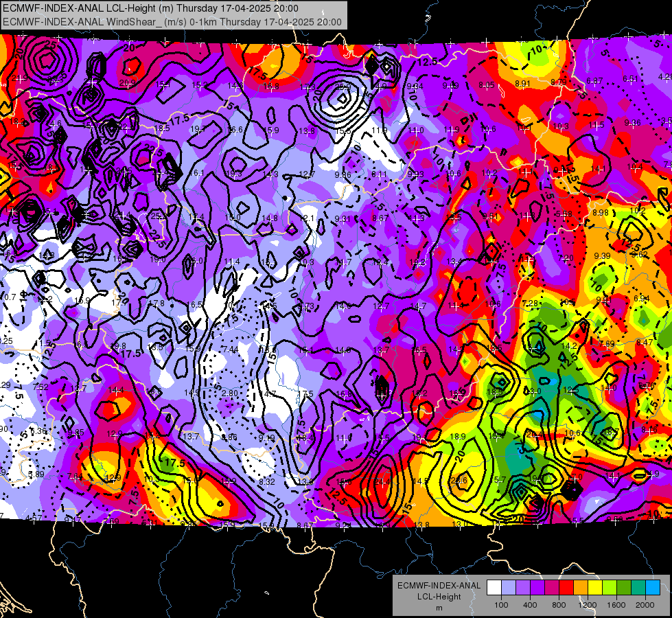The image size is (672, 618).
Task: Click the grid value 9.31
Action: 343,219
